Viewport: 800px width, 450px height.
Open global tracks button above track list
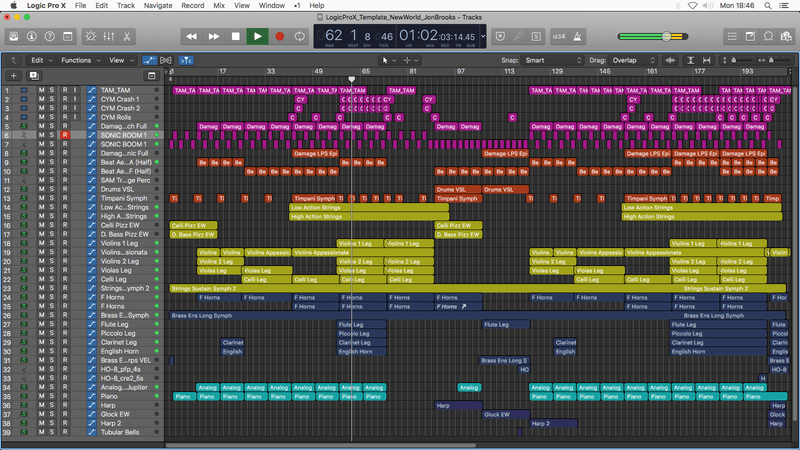tap(152, 76)
